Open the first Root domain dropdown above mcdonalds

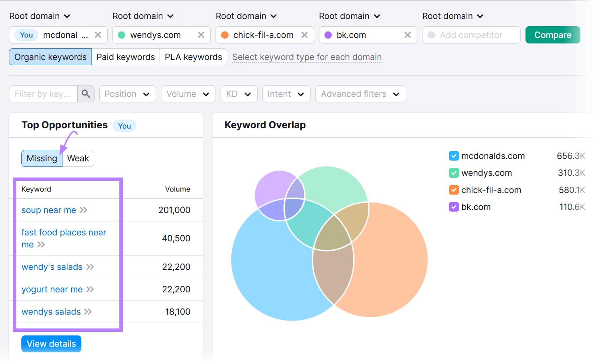(x=40, y=16)
